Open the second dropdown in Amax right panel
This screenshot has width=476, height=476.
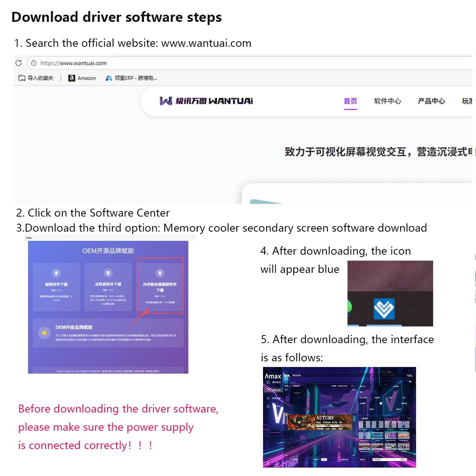pyautogui.click(x=401, y=392)
